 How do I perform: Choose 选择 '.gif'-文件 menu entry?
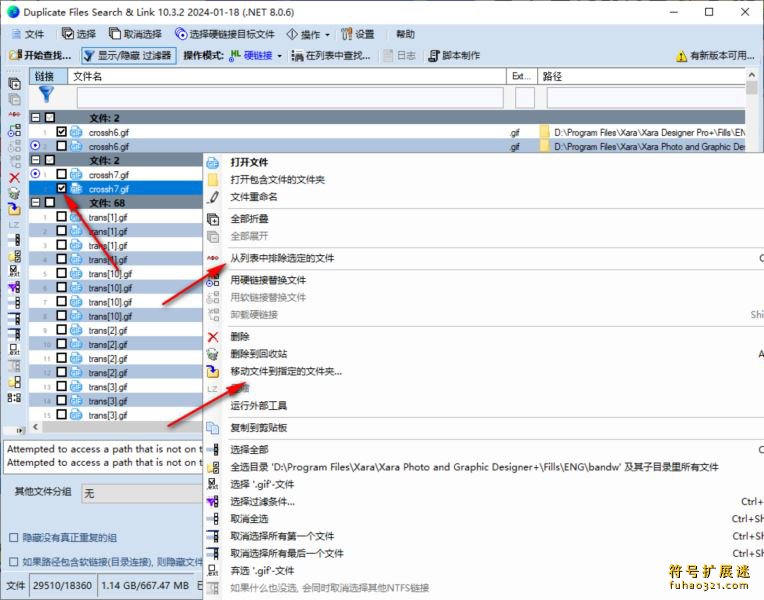click(262, 484)
